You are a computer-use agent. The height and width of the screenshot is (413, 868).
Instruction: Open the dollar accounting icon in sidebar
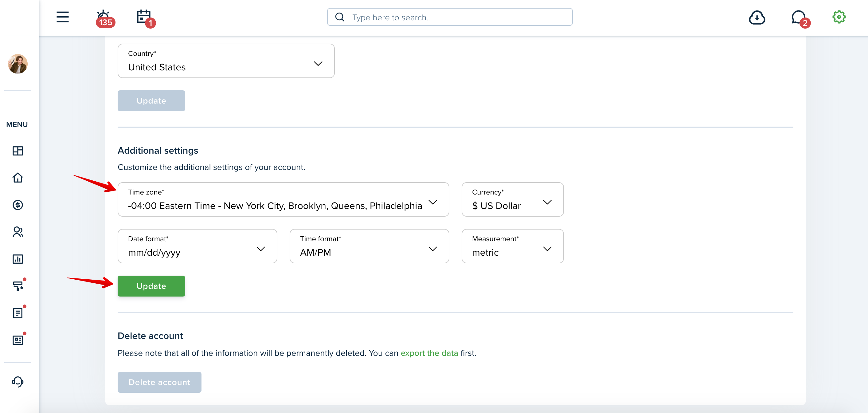tap(18, 205)
